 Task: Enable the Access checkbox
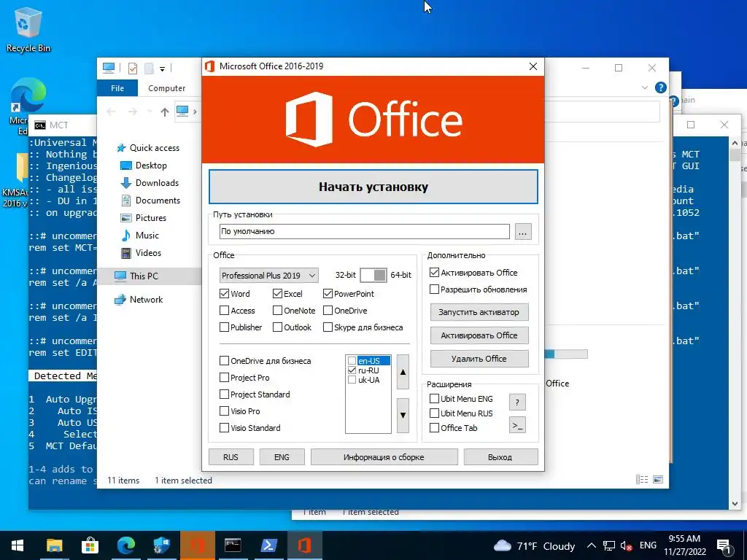(225, 311)
